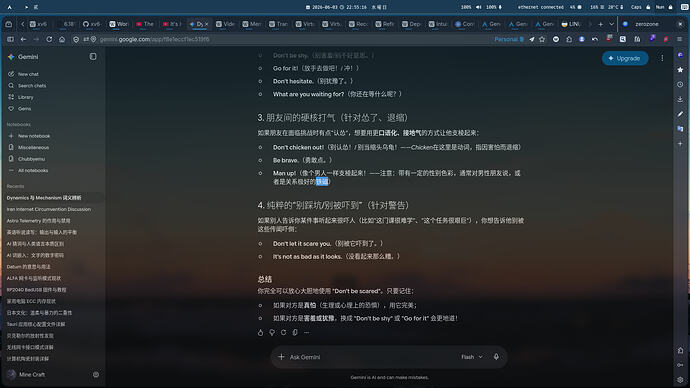Screen dimensions: 690x388
Task: Open the Astro Telemetry chat
Action: tap(38, 221)
